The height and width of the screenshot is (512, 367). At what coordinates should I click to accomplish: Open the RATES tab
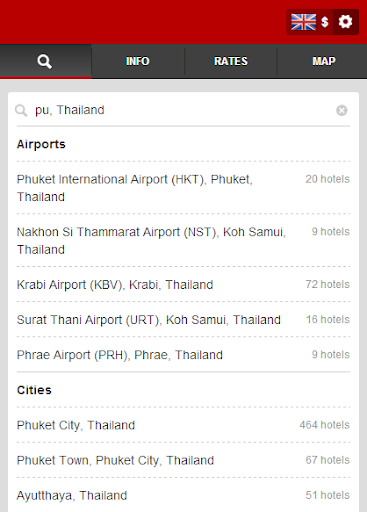pos(231,61)
